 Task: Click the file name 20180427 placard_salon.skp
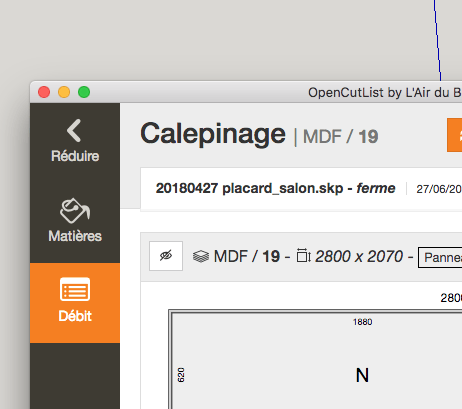click(249, 188)
